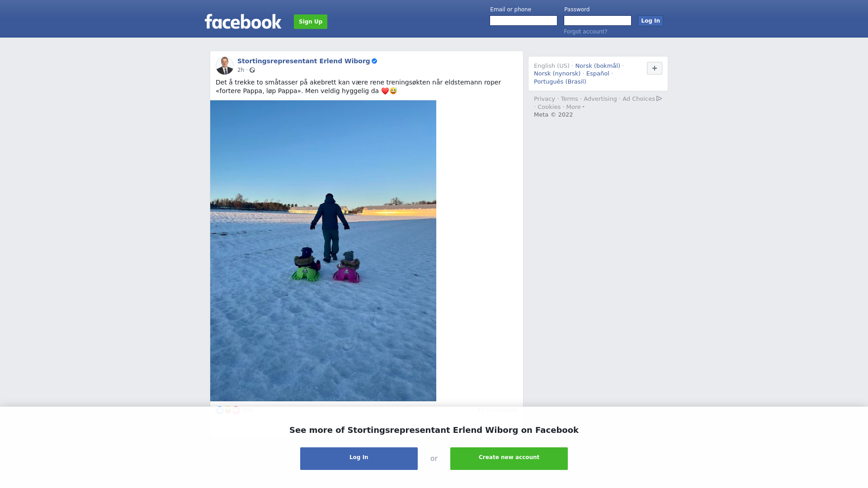
Task: Click Create new account button
Action: coord(509,459)
